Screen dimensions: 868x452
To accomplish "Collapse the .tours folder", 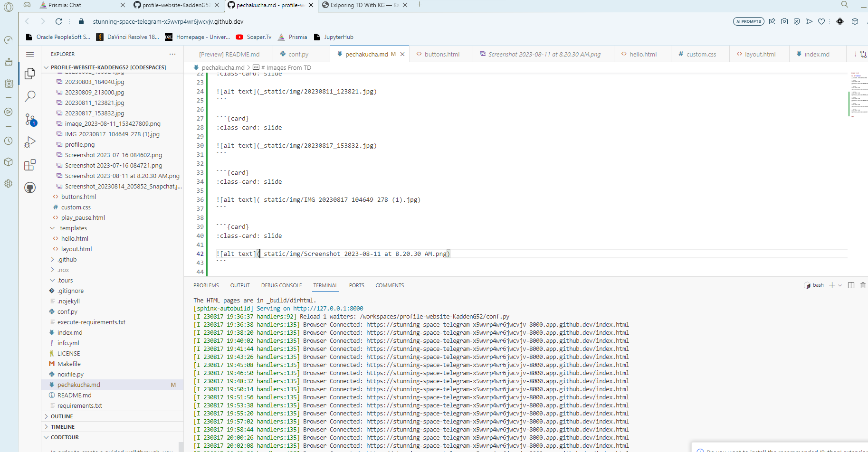I will [x=65, y=280].
